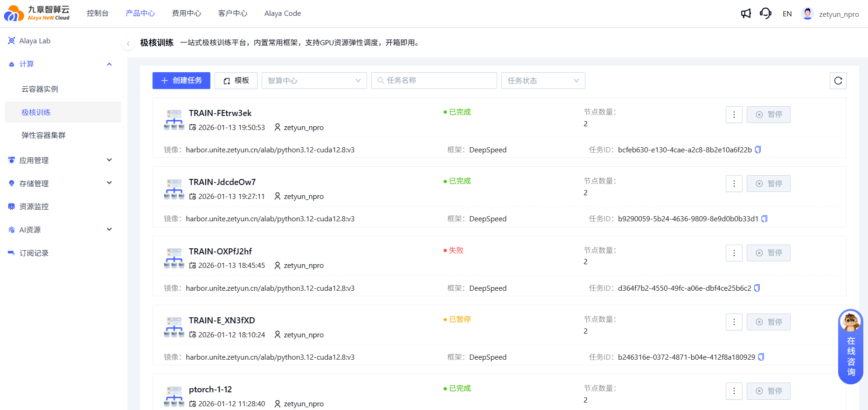Click the 2026-01-13 19:50:53 timestamp
The height and width of the screenshot is (410, 868).
pyautogui.click(x=232, y=128)
